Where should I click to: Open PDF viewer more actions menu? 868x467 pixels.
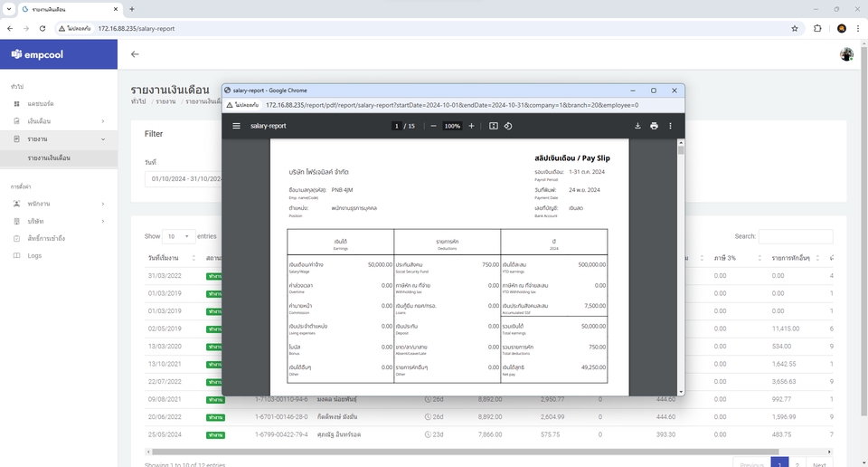670,126
